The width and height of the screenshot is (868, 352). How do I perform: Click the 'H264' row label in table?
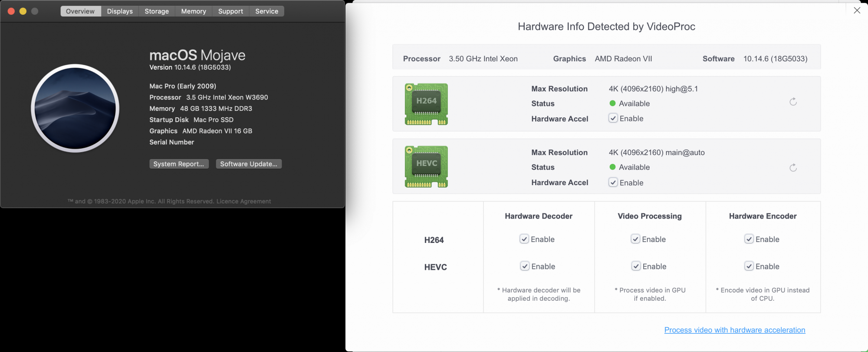click(434, 240)
